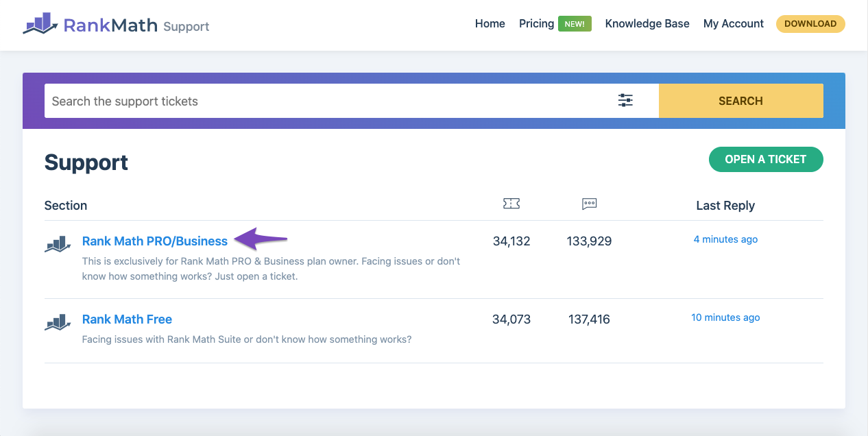Click the Last Reply column header
Screen dimensions: 868x436
pyautogui.click(x=725, y=206)
